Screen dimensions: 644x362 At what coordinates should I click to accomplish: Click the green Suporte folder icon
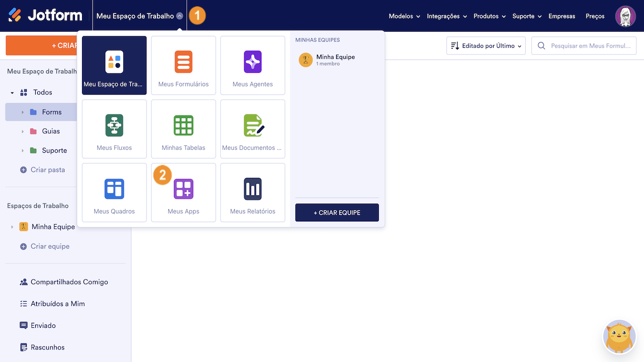coord(33,150)
